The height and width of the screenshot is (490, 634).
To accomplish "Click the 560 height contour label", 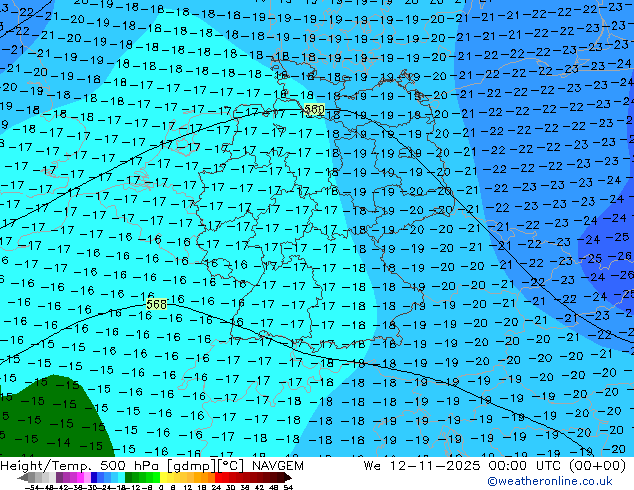I will pos(314,109).
